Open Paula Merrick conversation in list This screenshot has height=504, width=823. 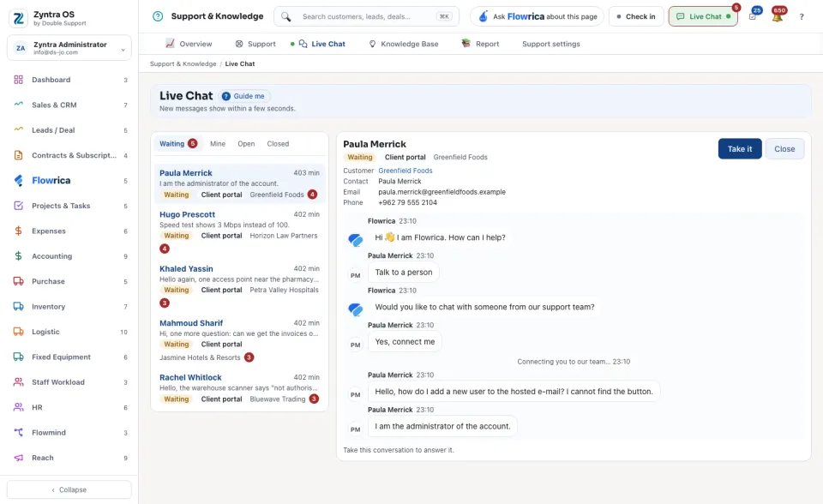(239, 183)
